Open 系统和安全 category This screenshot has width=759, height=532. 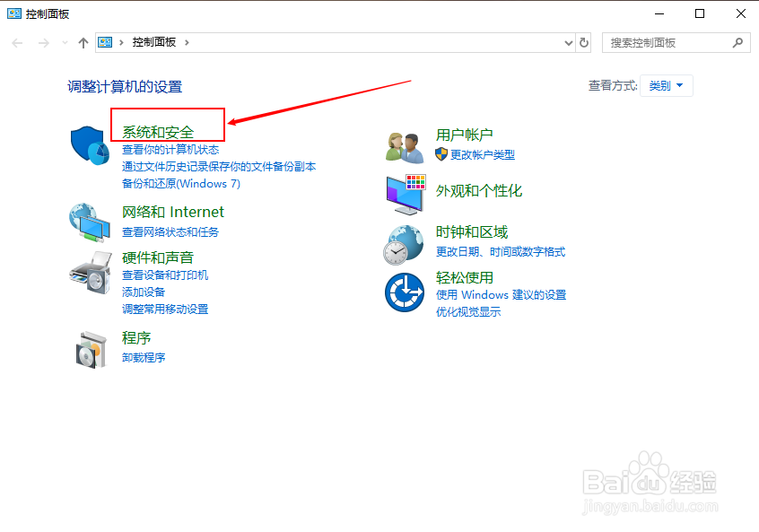point(158,132)
